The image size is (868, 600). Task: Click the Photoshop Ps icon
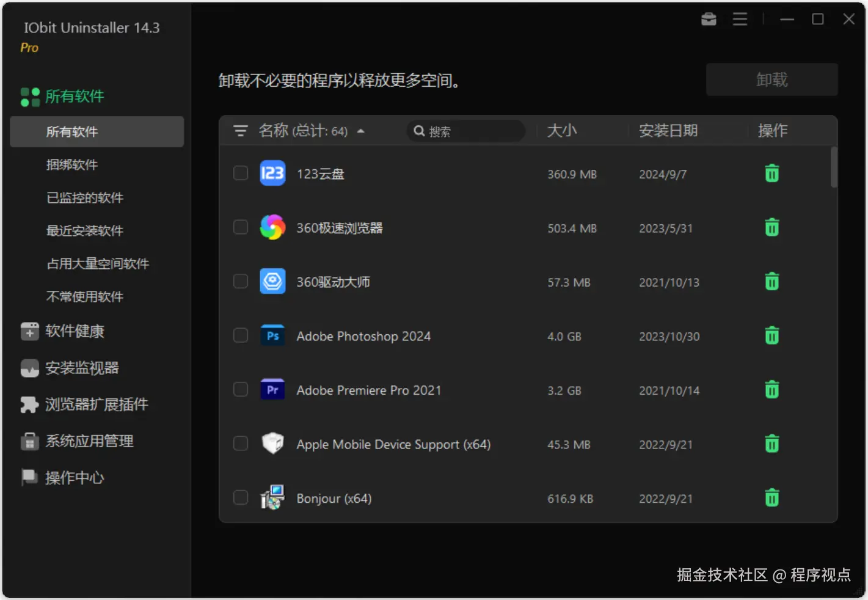[272, 335]
